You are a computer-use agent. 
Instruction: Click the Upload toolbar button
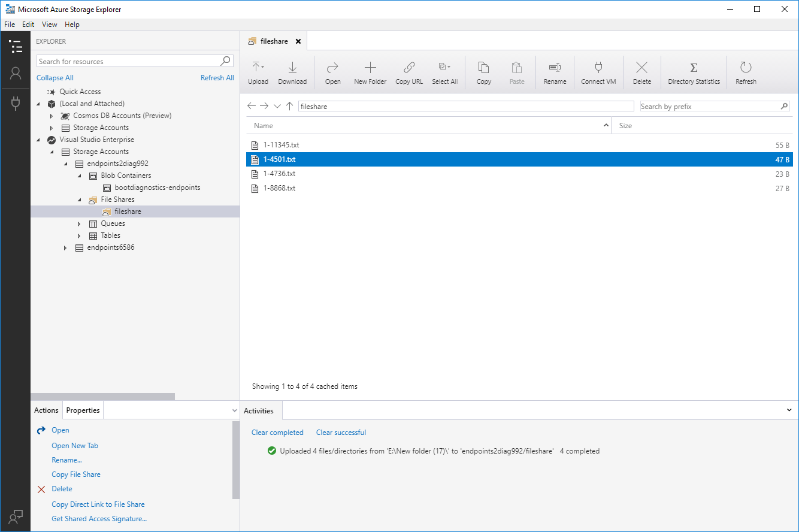point(258,73)
